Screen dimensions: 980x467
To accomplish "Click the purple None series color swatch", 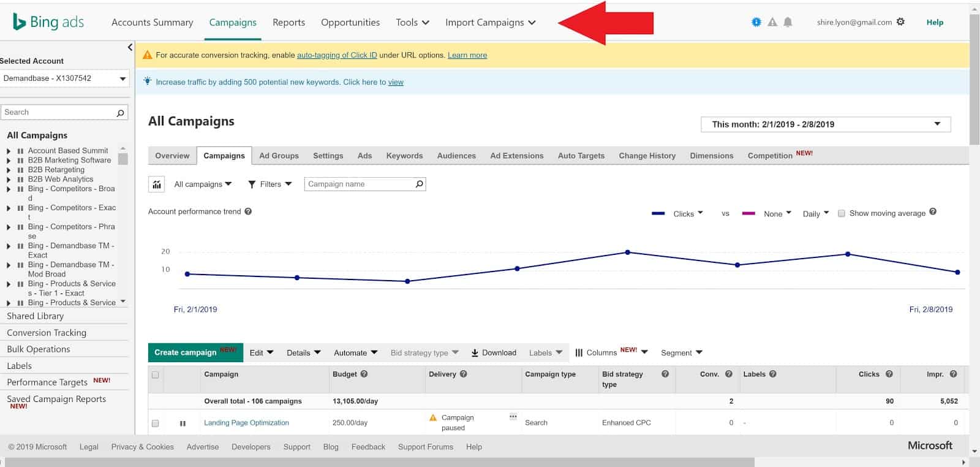I will click(748, 213).
